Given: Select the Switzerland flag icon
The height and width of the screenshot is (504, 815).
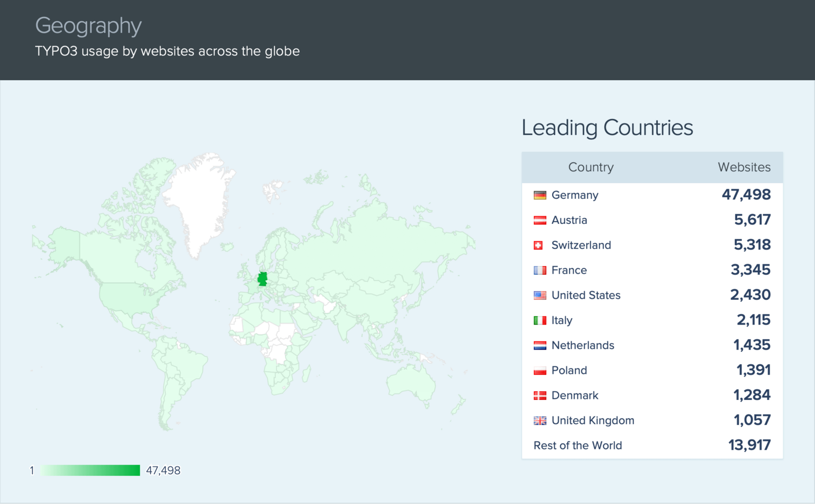Looking at the screenshot, I should pos(540,245).
